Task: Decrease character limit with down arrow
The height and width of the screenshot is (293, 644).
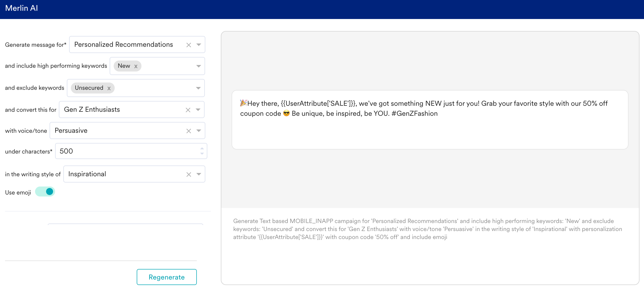Action: (202, 154)
